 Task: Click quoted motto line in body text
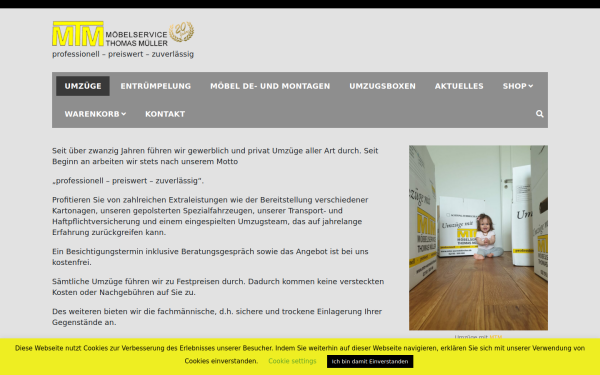[x=128, y=181]
